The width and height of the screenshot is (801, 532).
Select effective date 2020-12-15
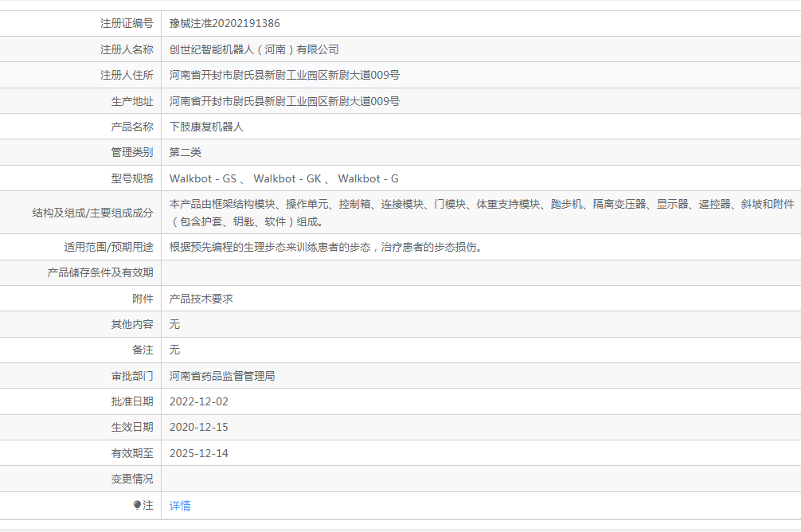[x=199, y=427]
